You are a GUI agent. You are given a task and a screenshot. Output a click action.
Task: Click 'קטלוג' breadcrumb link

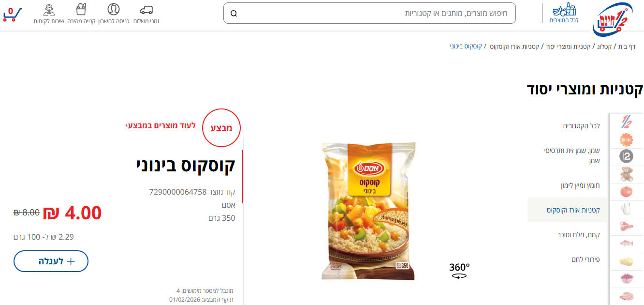tap(603, 46)
